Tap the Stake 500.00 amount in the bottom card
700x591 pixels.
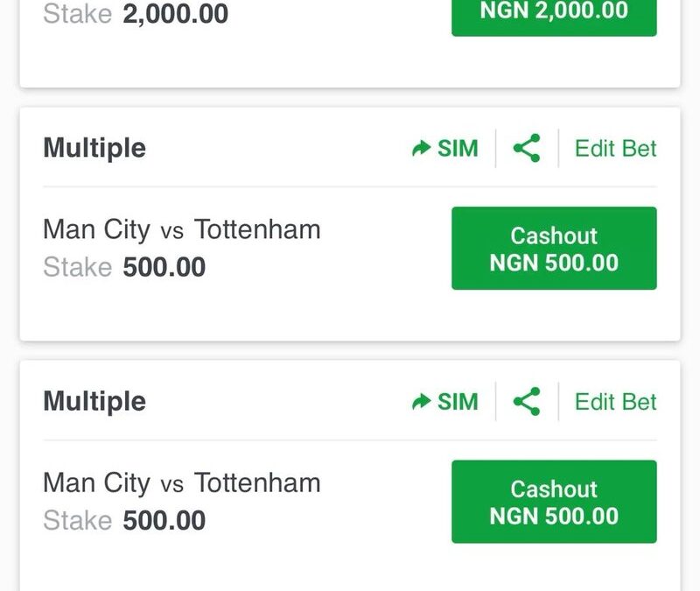click(x=164, y=520)
